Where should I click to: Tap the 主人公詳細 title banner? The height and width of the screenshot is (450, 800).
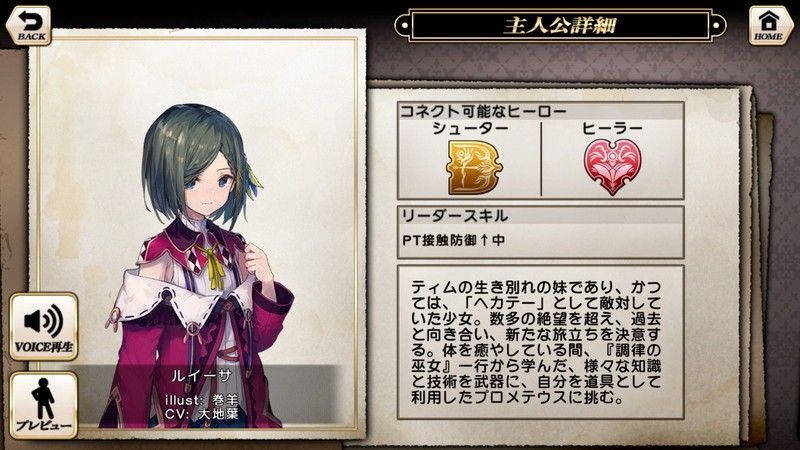[560, 25]
